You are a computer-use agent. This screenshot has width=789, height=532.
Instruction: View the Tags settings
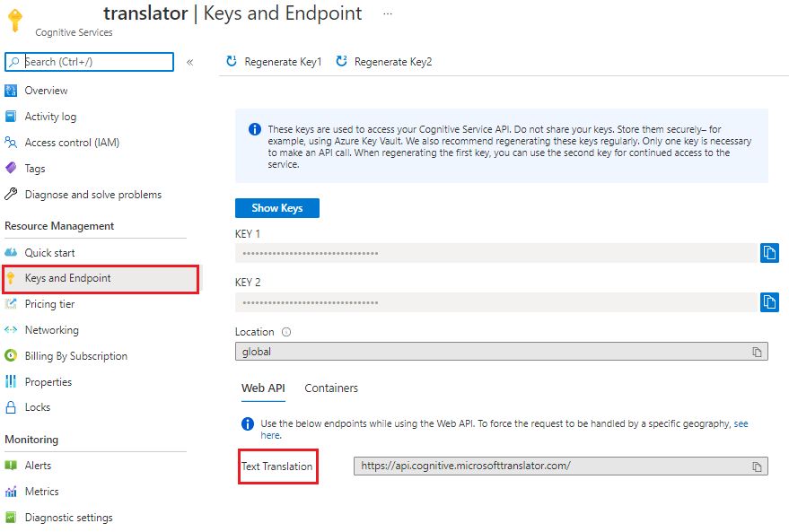[x=35, y=168]
